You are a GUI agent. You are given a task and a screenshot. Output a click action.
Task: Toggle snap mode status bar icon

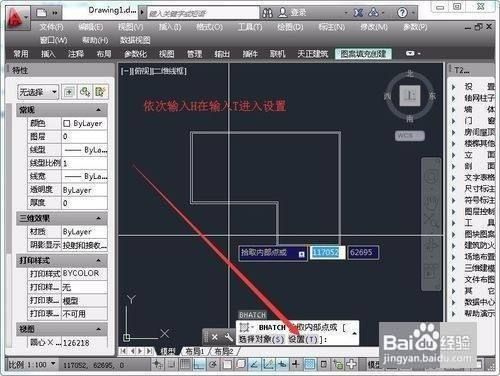click(171, 364)
